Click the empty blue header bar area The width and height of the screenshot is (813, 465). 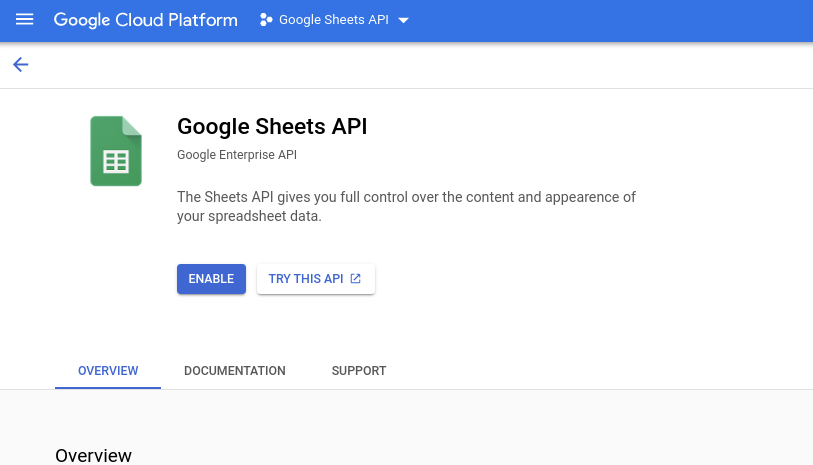tap(612, 21)
